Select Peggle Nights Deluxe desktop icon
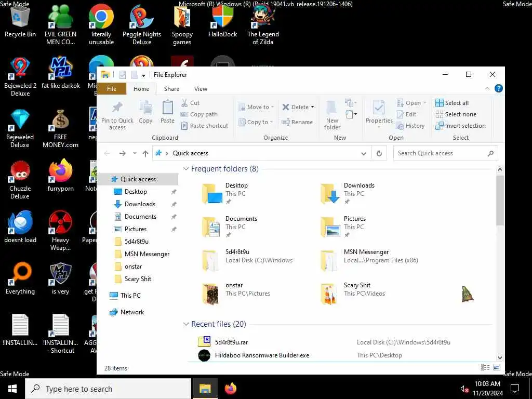532x399 pixels. (142, 25)
